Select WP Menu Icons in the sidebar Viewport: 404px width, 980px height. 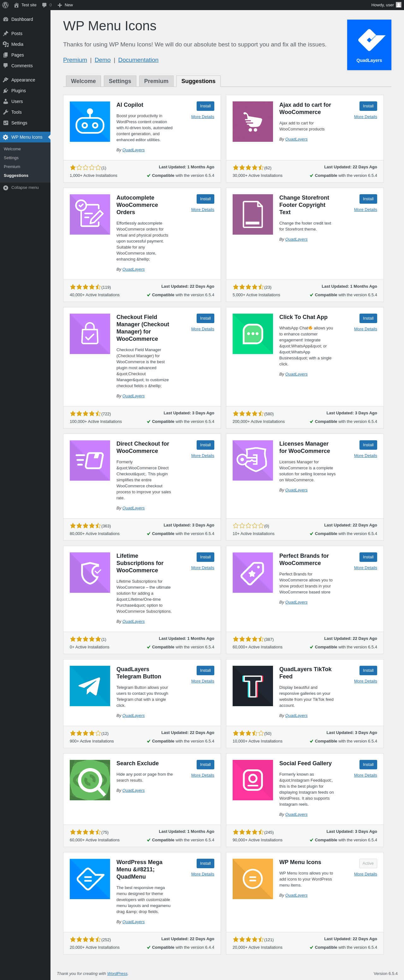pyautogui.click(x=25, y=137)
